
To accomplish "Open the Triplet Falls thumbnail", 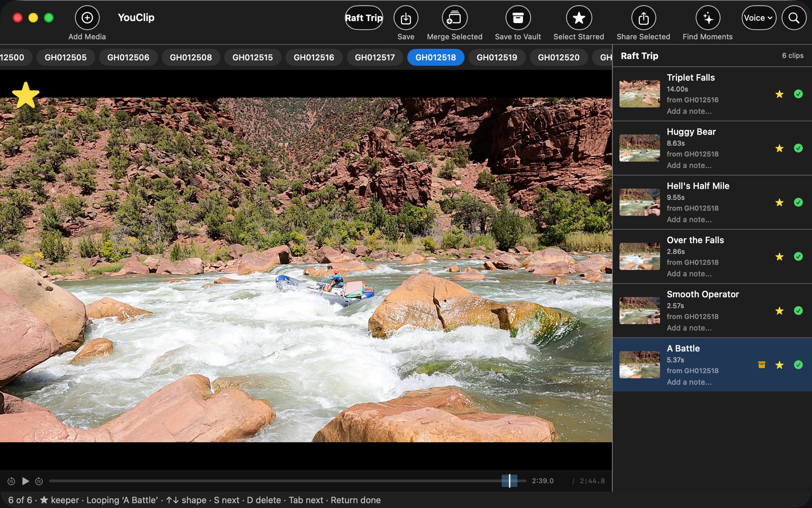I will coord(639,94).
